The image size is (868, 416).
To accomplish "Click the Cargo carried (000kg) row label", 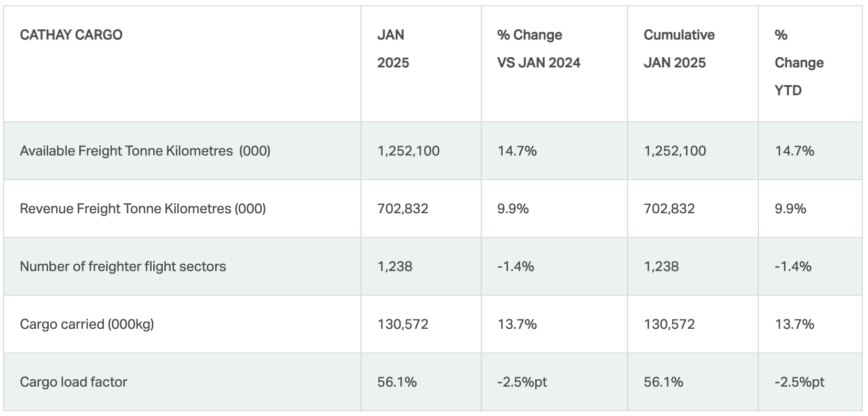I will click(87, 325).
